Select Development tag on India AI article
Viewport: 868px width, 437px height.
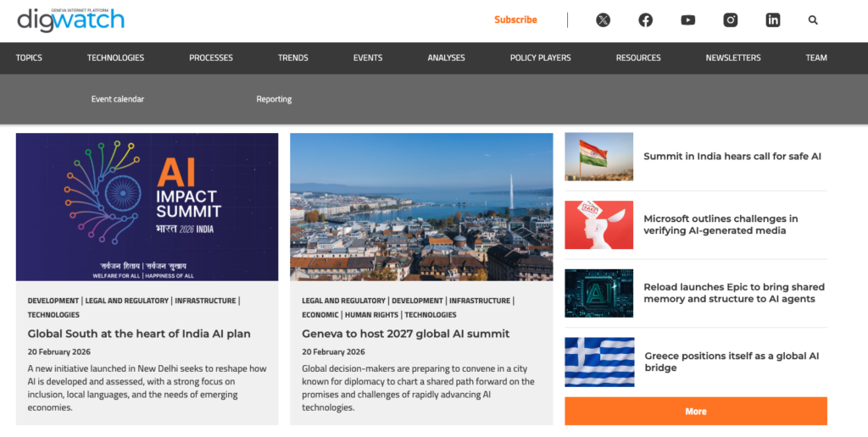53,301
